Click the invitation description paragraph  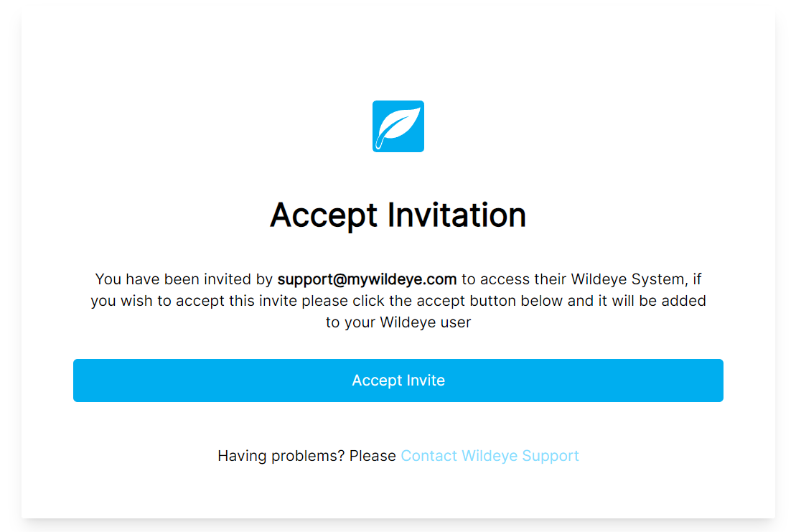[x=398, y=300]
